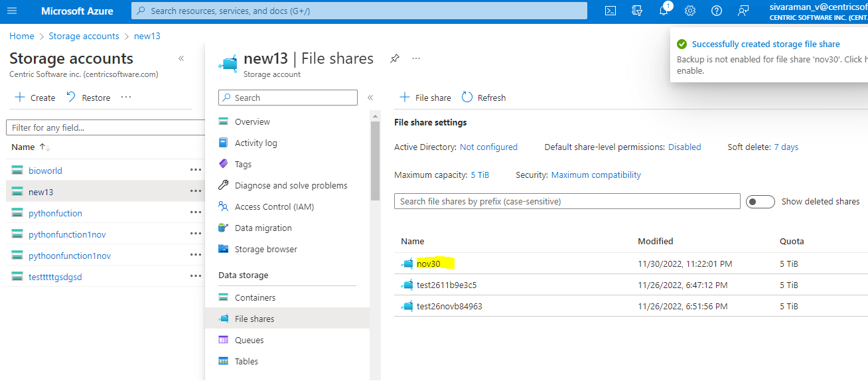Sort file shares by Quota column
Screen dimensions: 868x381
coord(792,241)
